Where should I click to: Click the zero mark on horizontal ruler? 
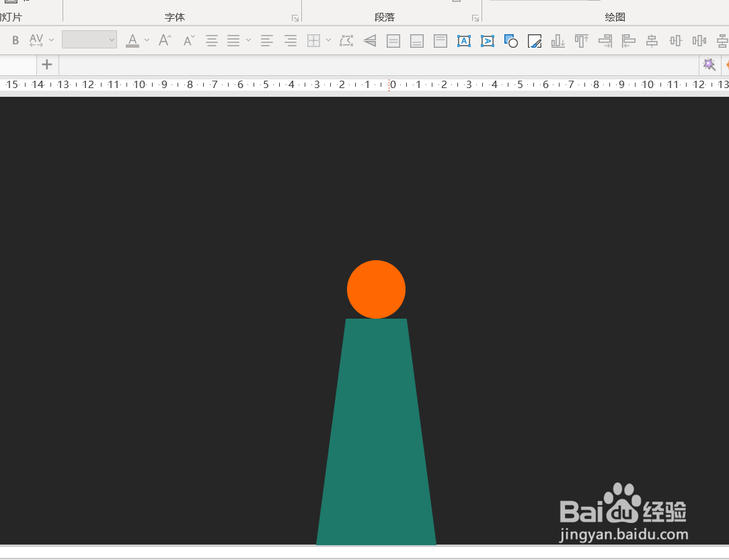392,85
